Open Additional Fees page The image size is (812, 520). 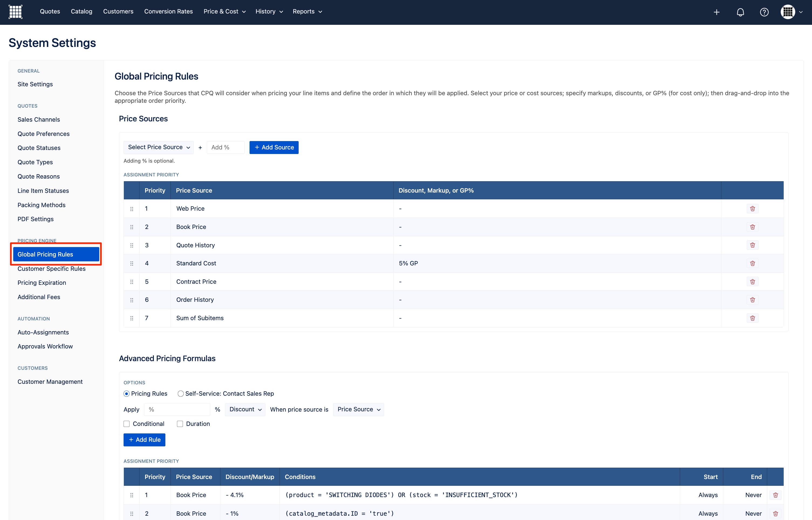(x=39, y=297)
